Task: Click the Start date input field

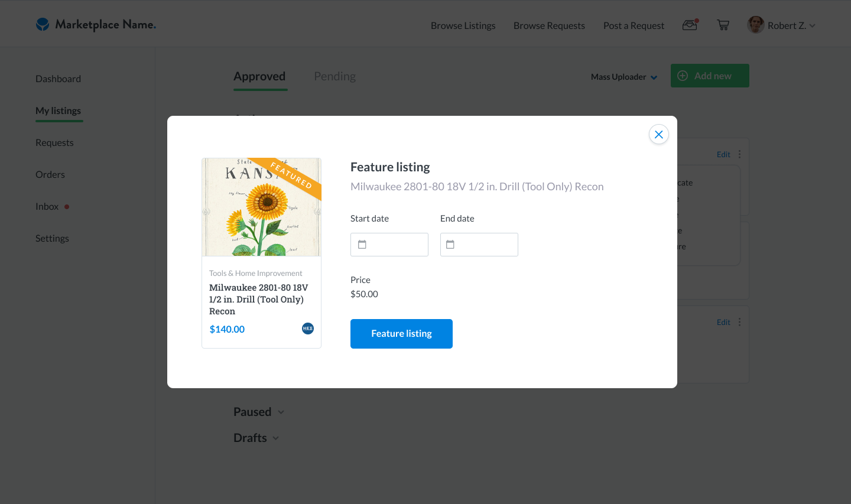Action: point(389,245)
